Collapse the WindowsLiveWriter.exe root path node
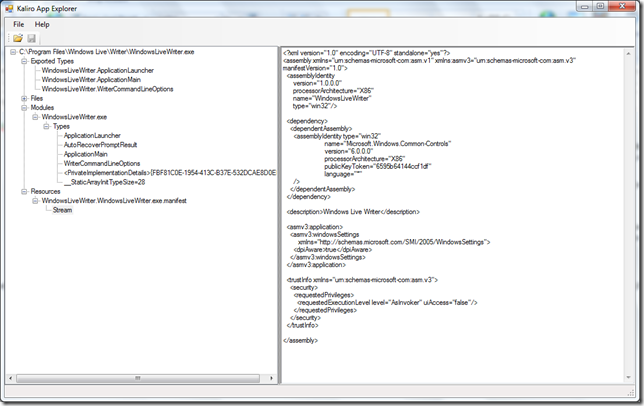Screen dimensions: 644x406 13,52
